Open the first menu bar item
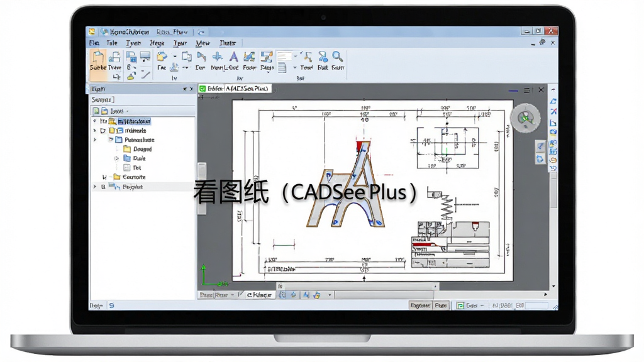Viewport: 644px width, 362px height. 94,43
